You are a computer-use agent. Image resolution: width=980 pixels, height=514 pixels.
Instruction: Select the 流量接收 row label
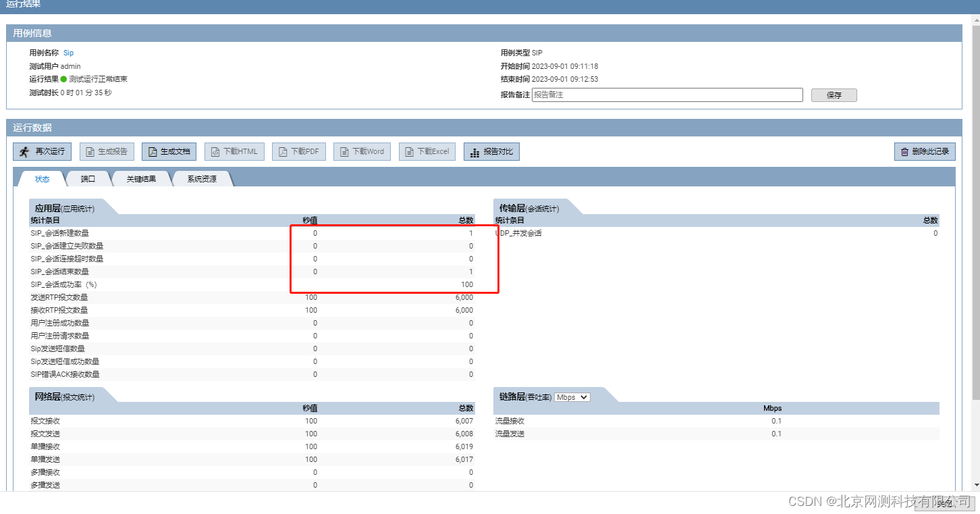pyautogui.click(x=510, y=421)
